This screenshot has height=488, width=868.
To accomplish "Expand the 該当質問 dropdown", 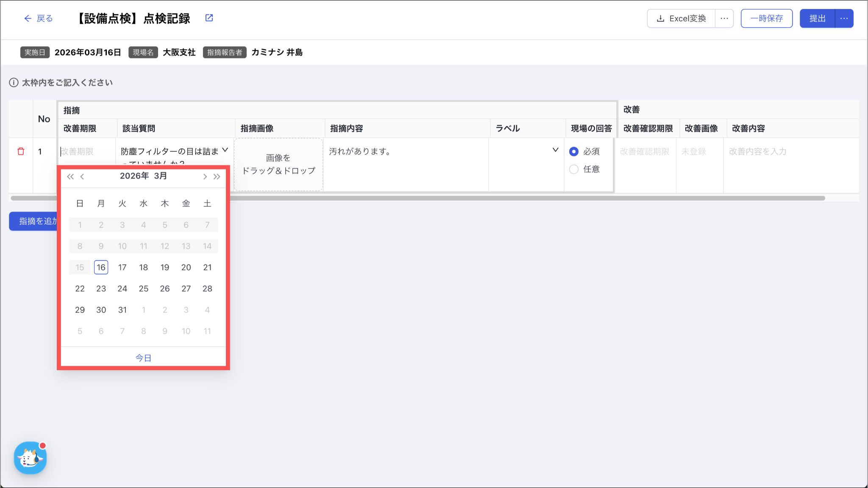I will [x=225, y=150].
